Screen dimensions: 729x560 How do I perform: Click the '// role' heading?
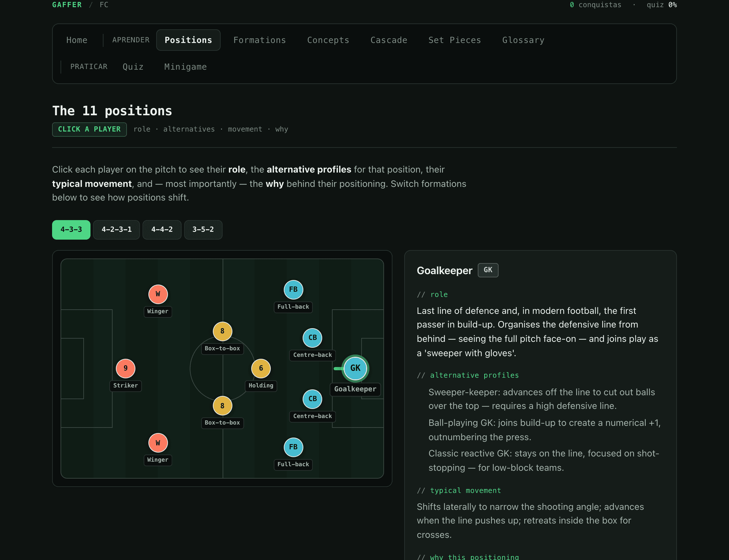pos(432,295)
